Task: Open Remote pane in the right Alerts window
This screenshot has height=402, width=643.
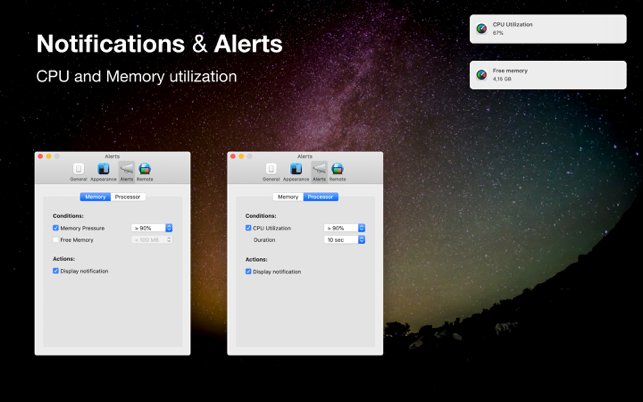Action: (338, 171)
